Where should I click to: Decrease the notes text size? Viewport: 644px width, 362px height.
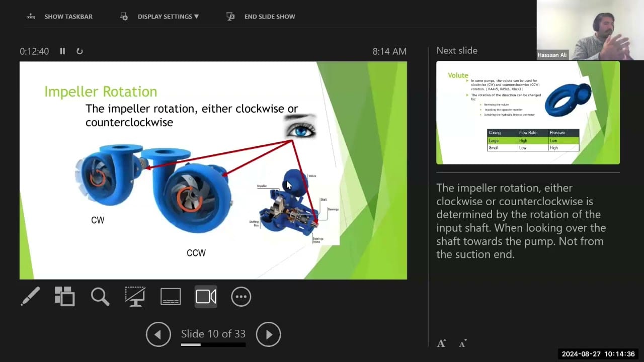pos(462,344)
